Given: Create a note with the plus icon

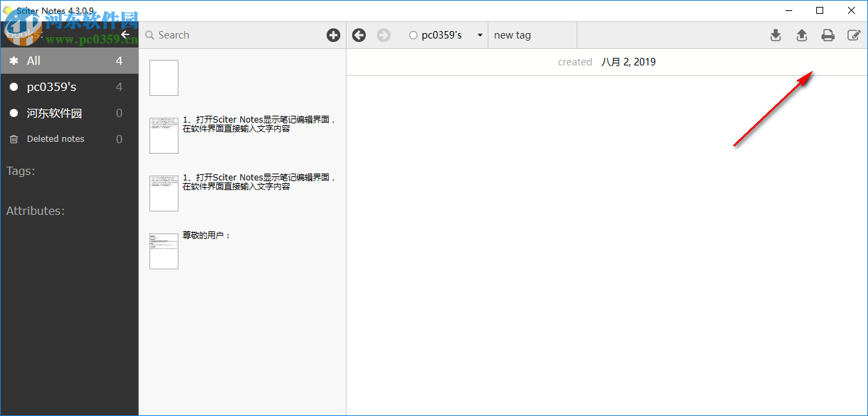Looking at the screenshot, I should point(333,34).
